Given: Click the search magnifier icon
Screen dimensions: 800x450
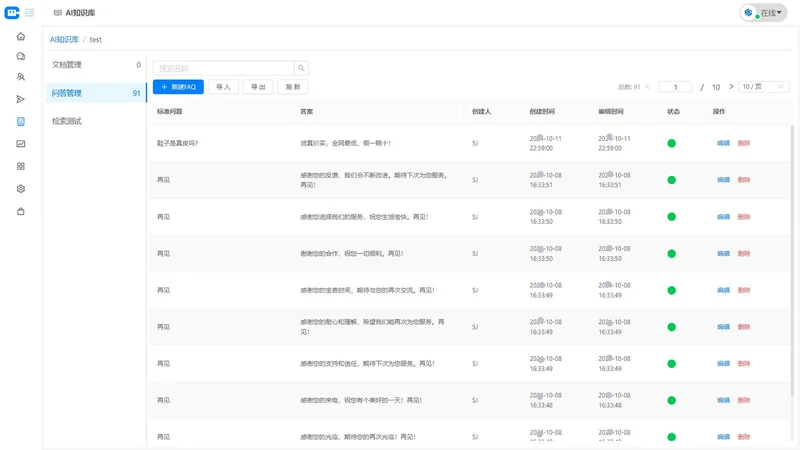Looking at the screenshot, I should 301,68.
